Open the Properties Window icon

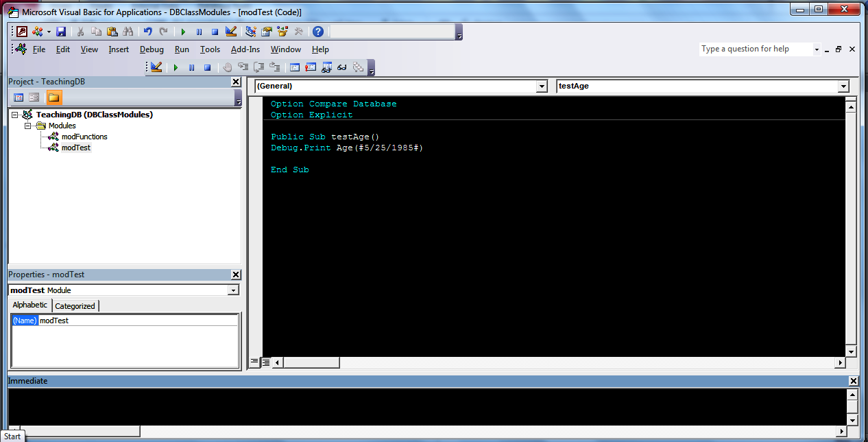(267, 32)
